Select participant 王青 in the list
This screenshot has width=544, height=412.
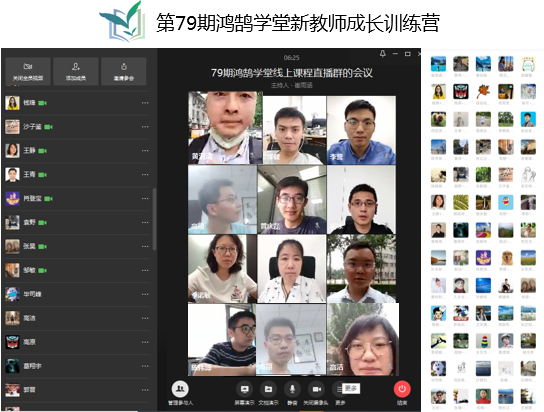[x=77, y=174]
